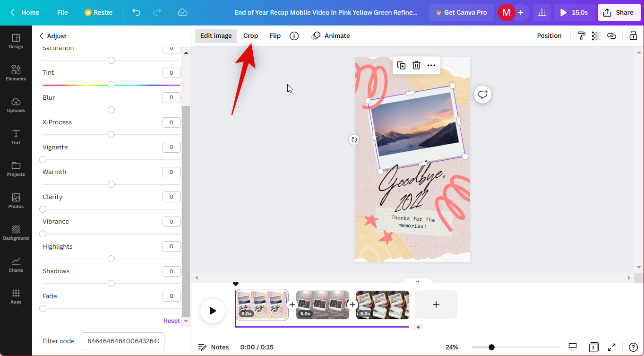Open the Background sidebar panel
The width and height of the screenshot is (644, 356).
click(16, 233)
